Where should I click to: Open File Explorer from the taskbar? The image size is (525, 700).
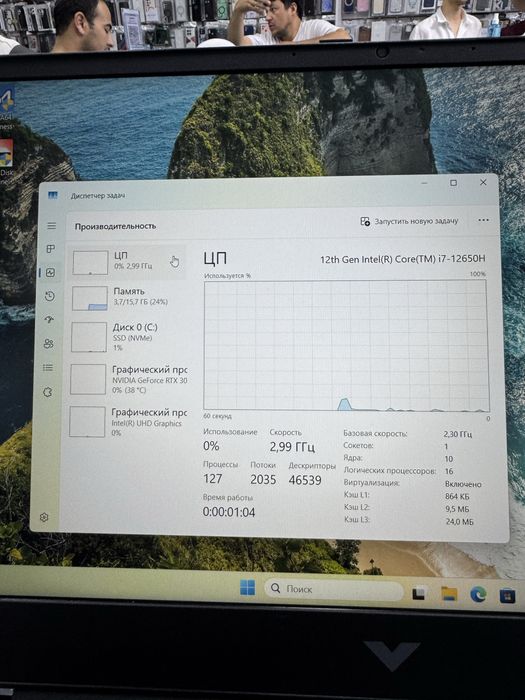pos(449,594)
